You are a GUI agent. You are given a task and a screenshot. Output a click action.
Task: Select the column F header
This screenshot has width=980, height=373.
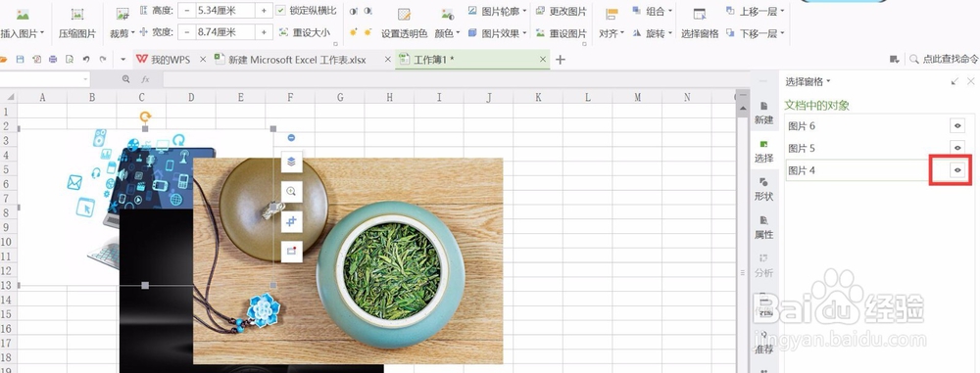[x=290, y=97]
